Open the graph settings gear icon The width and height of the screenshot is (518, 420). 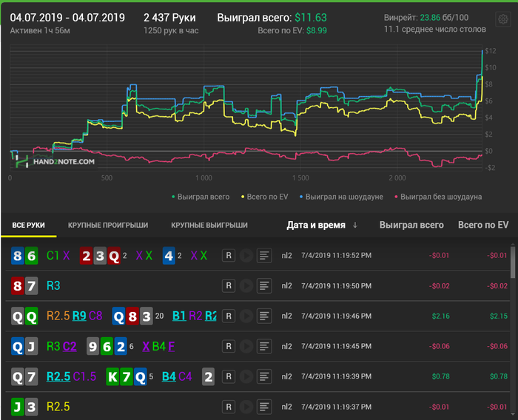pos(502,20)
